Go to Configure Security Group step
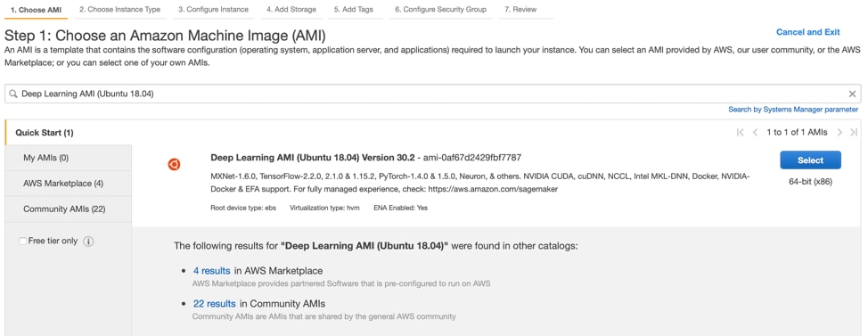The image size is (868, 336). click(x=440, y=10)
